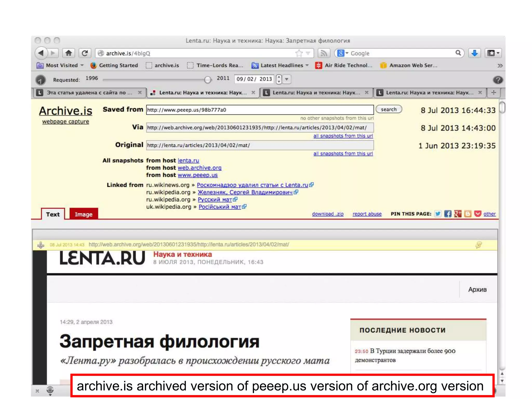Image resolution: width=532 pixels, height=399 pixels.
Task: Open the www.peeep.us host link
Action: pyautogui.click(x=198, y=175)
